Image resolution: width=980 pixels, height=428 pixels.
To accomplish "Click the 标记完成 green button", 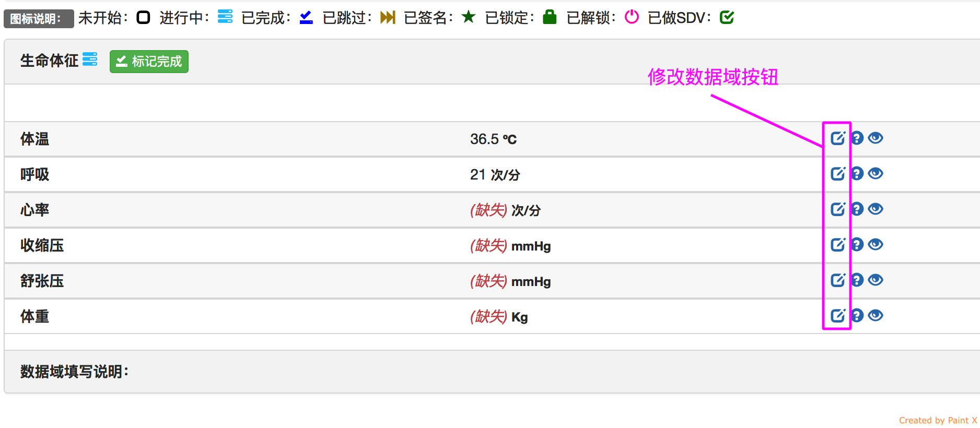I will pyautogui.click(x=149, y=62).
